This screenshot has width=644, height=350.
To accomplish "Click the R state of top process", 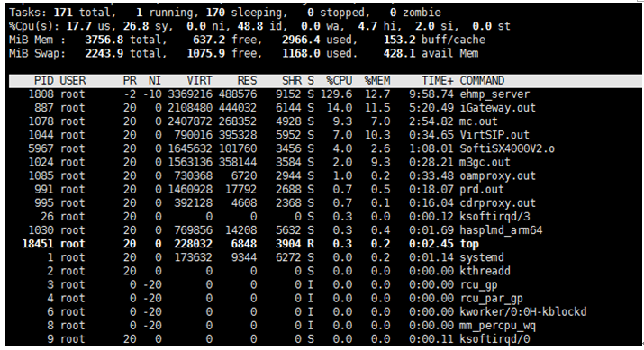I will 311,244.
